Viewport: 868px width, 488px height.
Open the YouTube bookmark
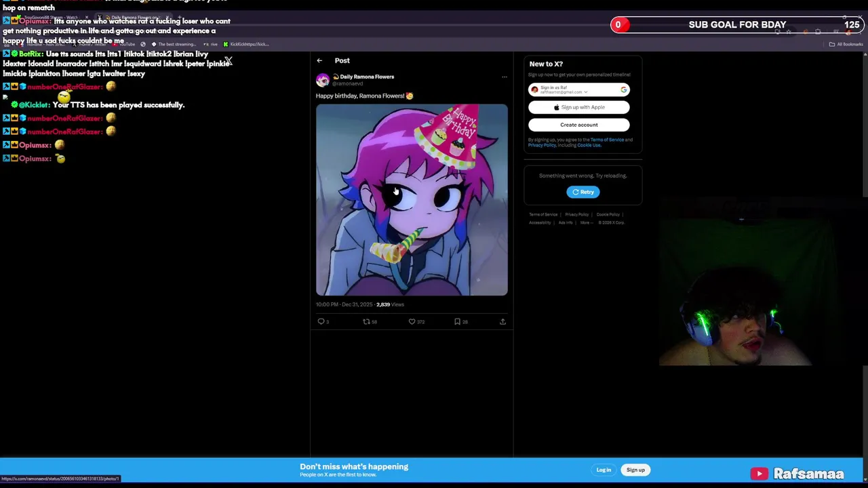coord(124,44)
